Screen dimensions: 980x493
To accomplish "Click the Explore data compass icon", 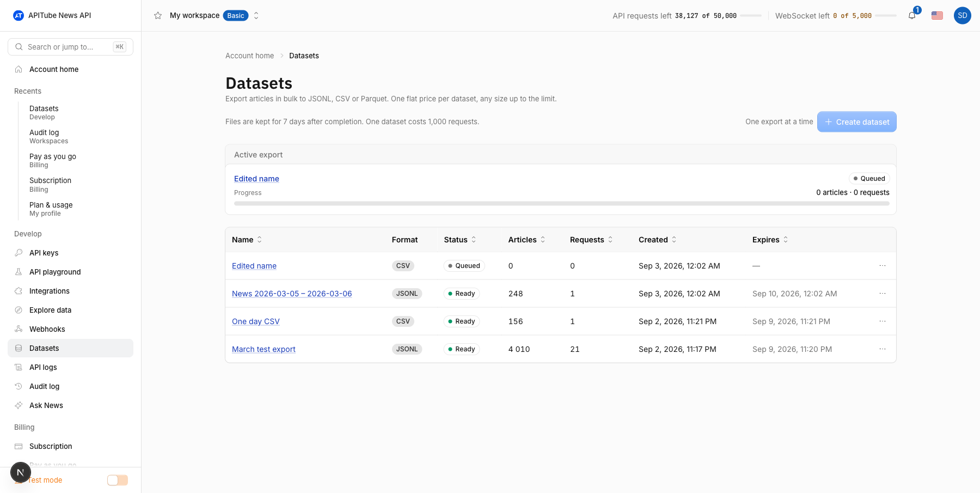I will point(19,310).
